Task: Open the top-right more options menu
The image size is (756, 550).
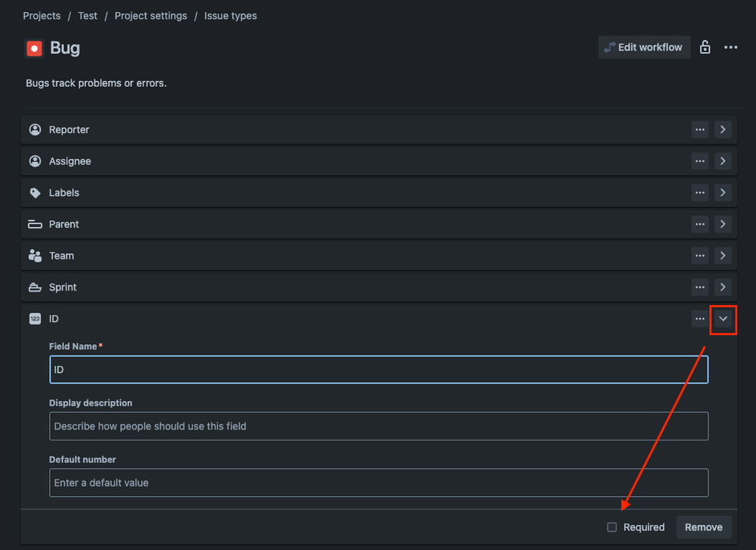Action: [730, 46]
